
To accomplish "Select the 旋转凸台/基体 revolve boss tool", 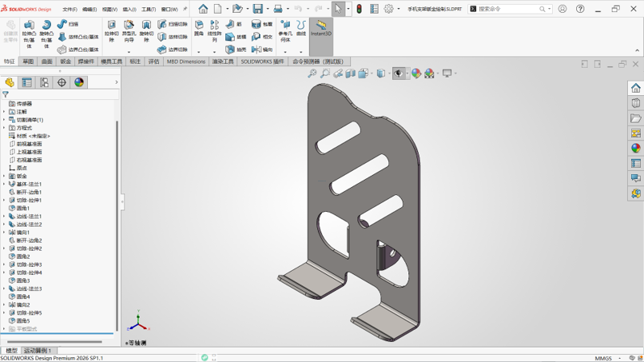I will pos(46,34).
